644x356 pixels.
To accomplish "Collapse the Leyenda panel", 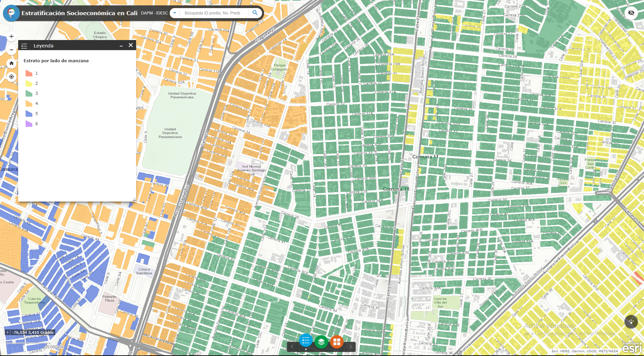I will (121, 46).
